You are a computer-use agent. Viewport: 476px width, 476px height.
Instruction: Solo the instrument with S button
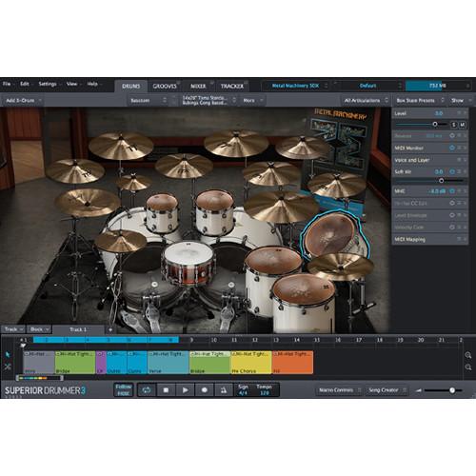(454, 125)
